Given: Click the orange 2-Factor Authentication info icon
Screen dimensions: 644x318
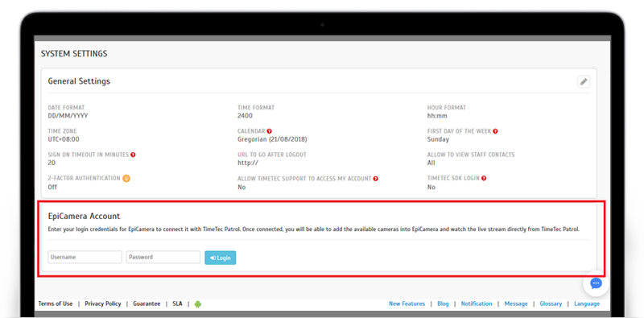Looking at the screenshot, I should (x=126, y=178).
